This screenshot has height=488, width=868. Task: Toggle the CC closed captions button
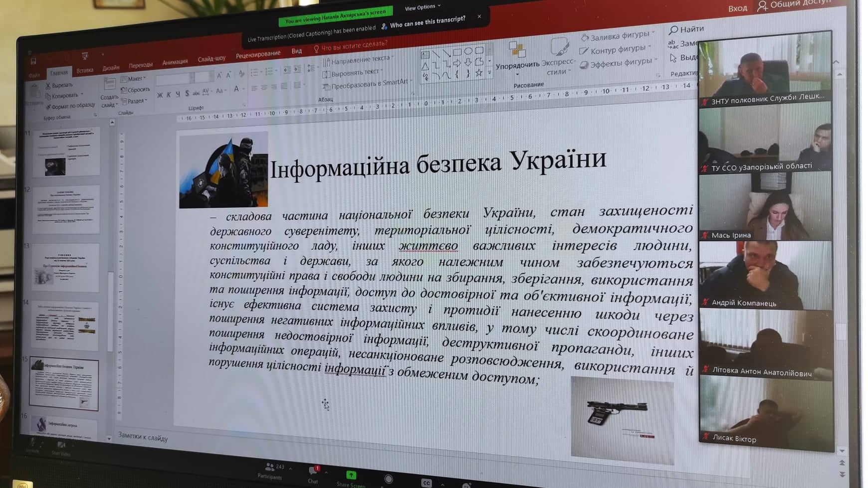tap(426, 482)
